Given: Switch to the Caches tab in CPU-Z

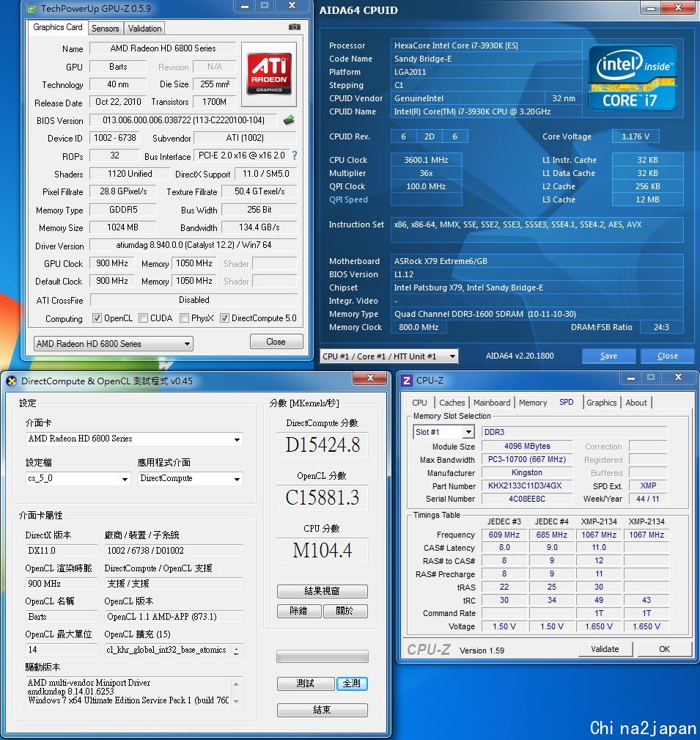Looking at the screenshot, I should [452, 403].
